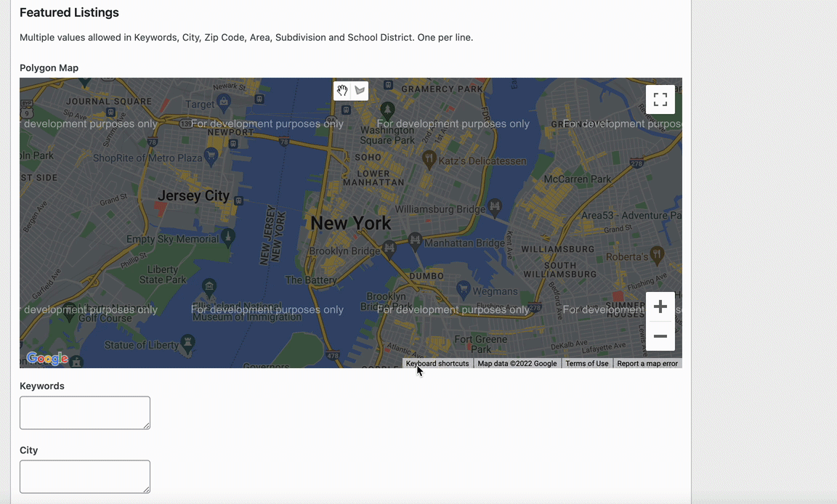837x504 pixels.
Task: Click the Journal Square transit station icon
Action: coord(110,112)
